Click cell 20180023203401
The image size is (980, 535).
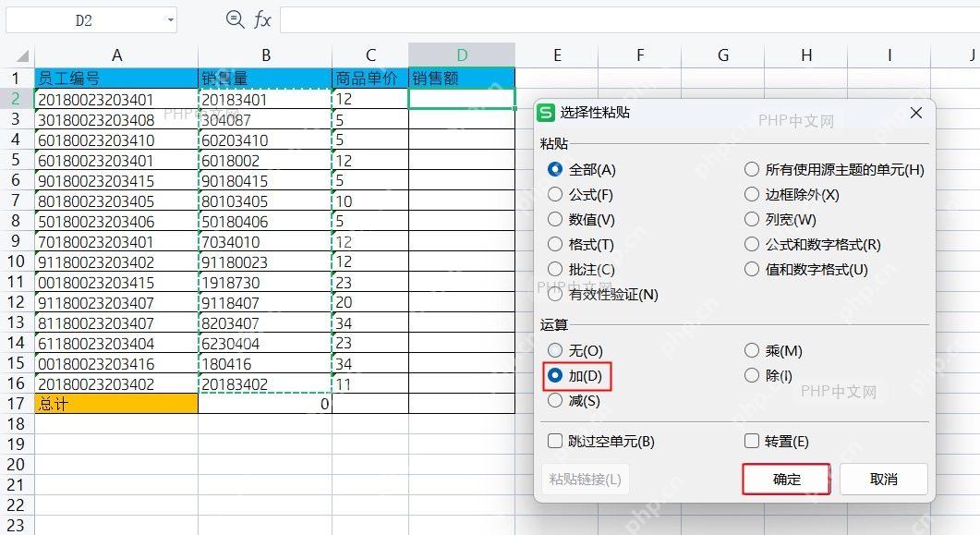pyautogui.click(x=116, y=100)
